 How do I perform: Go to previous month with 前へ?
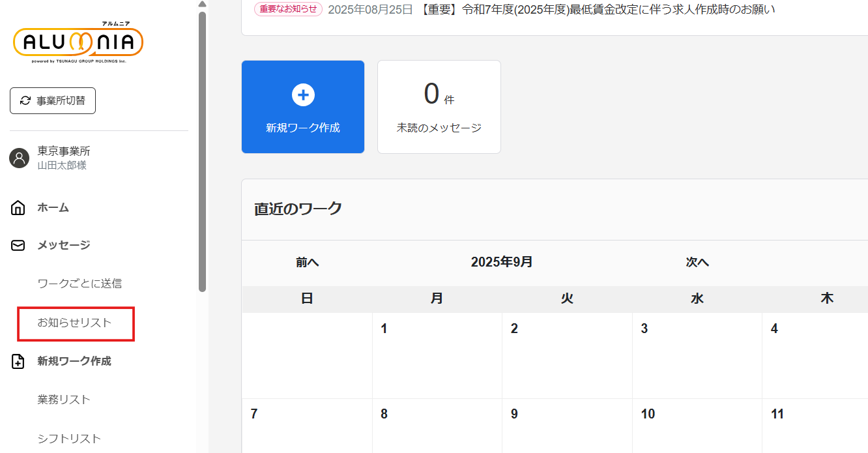[x=307, y=263]
